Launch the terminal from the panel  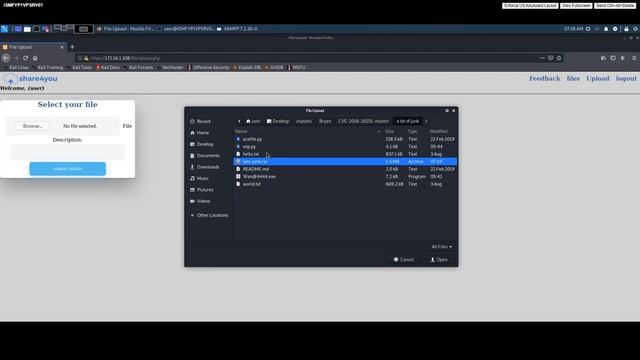[36, 29]
